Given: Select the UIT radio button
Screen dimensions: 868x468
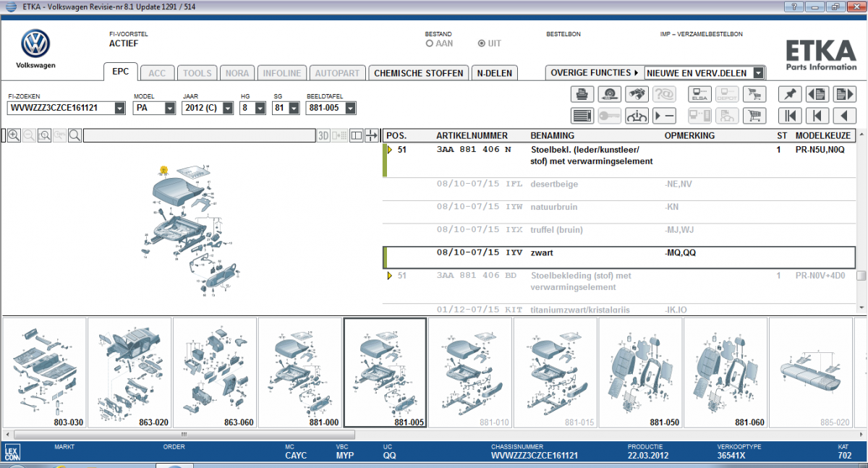Looking at the screenshot, I should pos(482,43).
